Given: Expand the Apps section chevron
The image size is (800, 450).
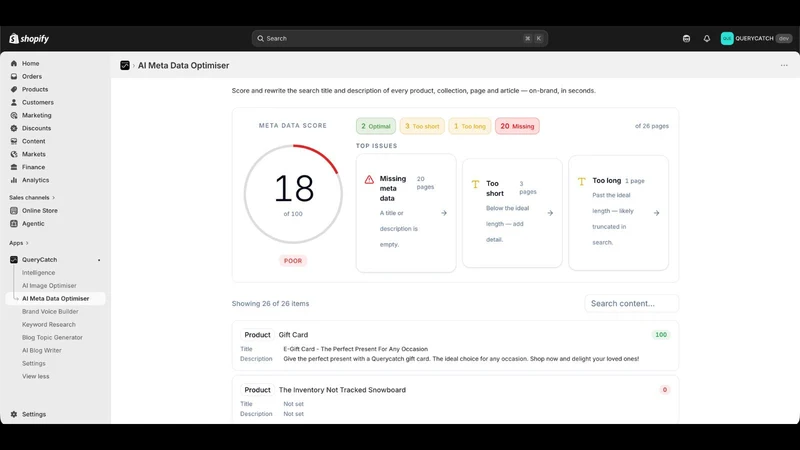Looking at the screenshot, I should [27, 243].
